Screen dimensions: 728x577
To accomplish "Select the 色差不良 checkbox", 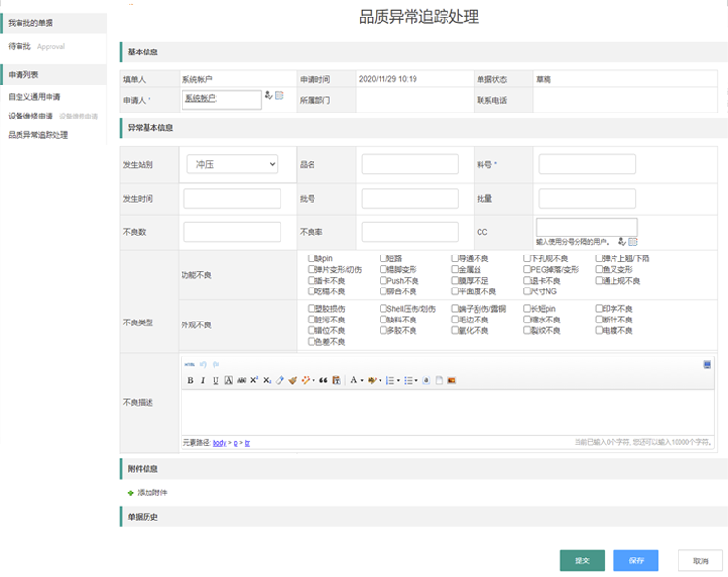I will click(311, 342).
